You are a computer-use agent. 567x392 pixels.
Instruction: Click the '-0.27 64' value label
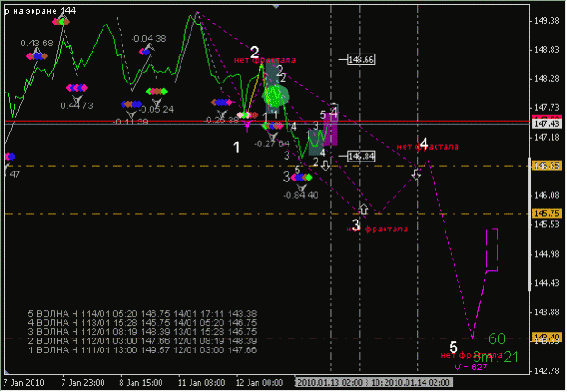[272, 144]
